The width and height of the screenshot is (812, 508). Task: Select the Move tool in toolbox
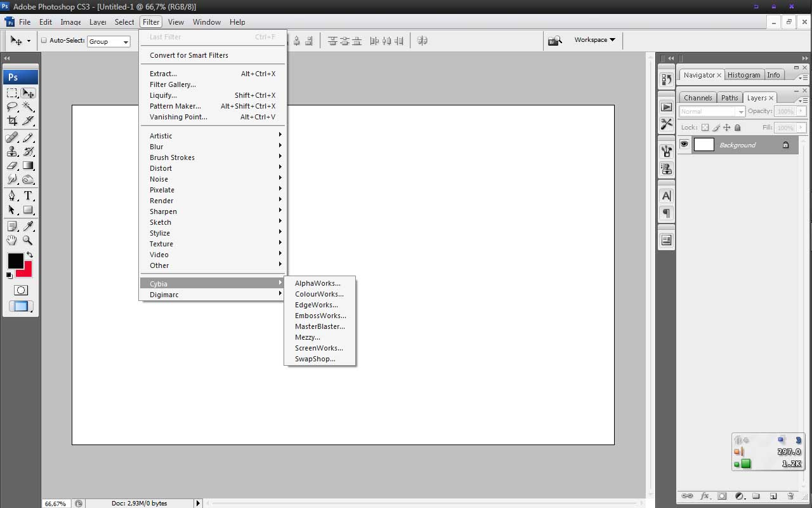coord(29,93)
